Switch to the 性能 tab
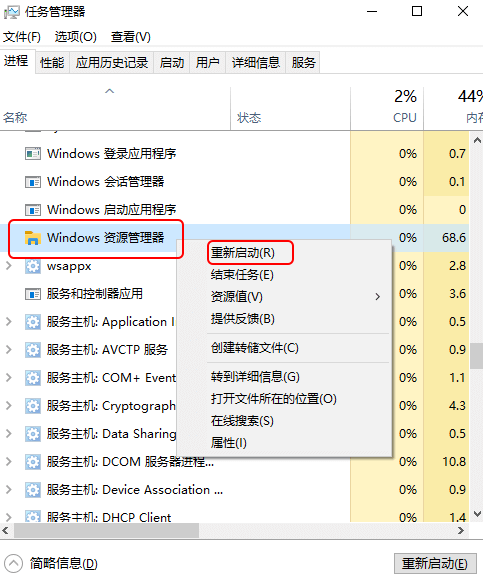483x583 pixels. tap(52, 62)
